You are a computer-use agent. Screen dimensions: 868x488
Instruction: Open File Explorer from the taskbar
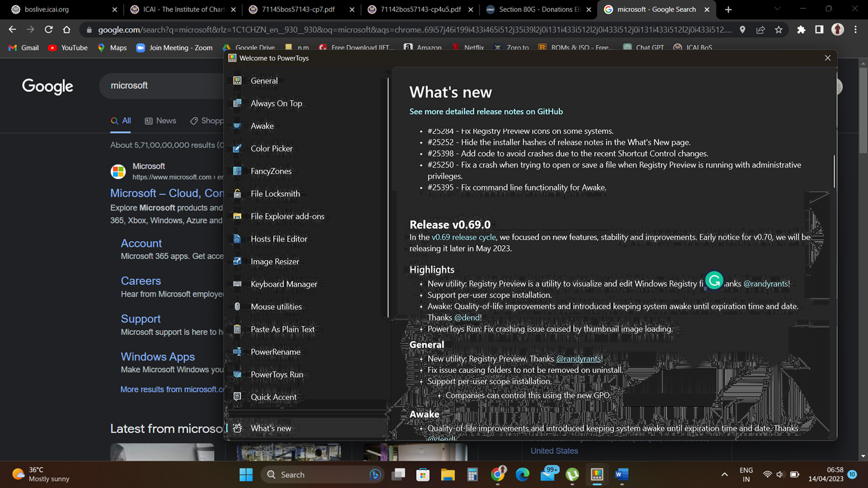coord(448,475)
